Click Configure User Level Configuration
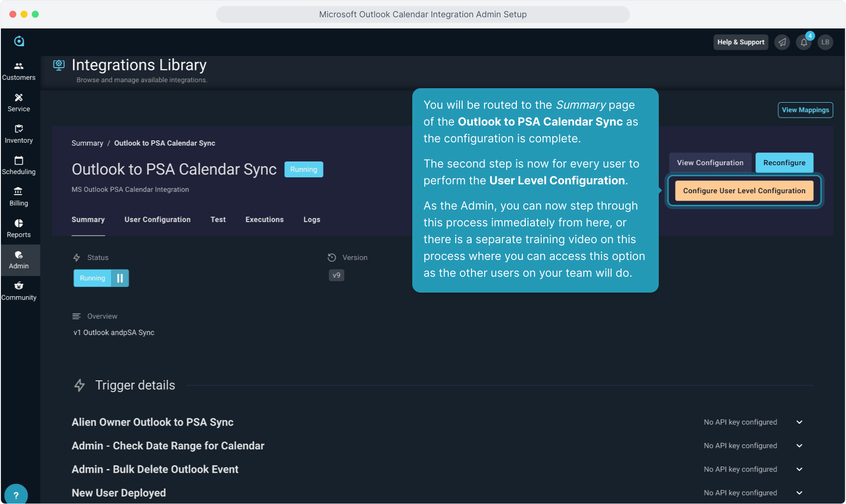The height and width of the screenshot is (504, 846). [744, 191]
